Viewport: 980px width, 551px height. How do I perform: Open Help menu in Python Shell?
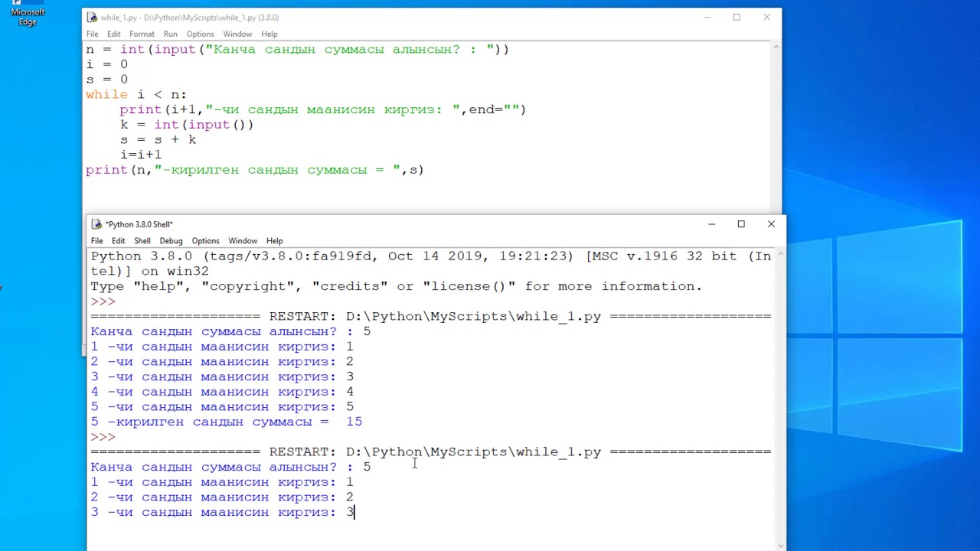(x=274, y=241)
